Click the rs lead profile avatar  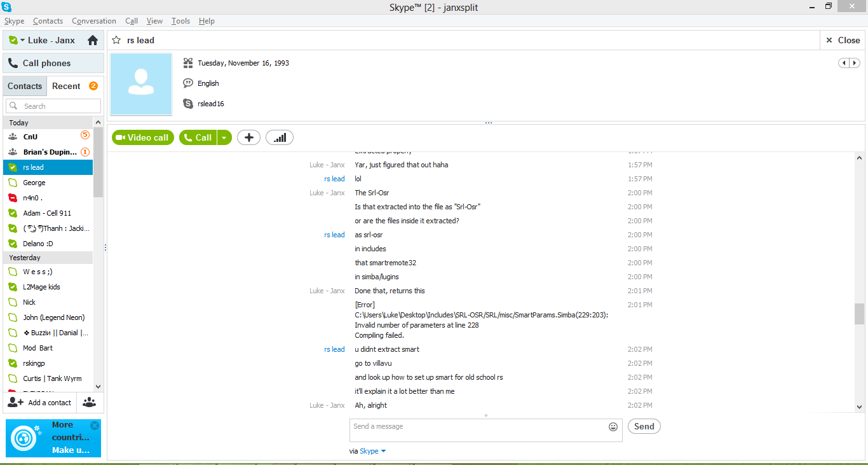141,84
